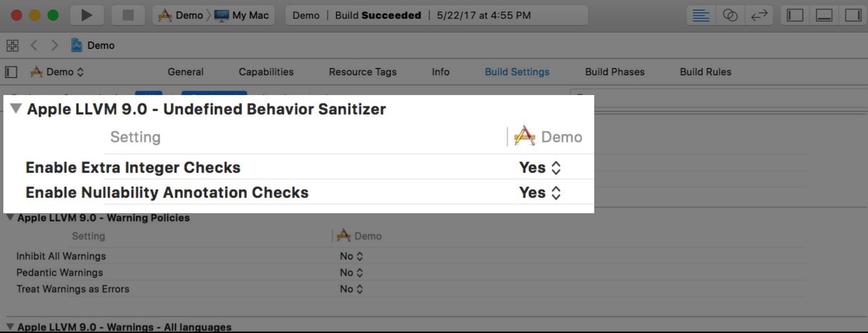Open the Build Phases tab
The image size is (868, 333).
(x=614, y=72)
